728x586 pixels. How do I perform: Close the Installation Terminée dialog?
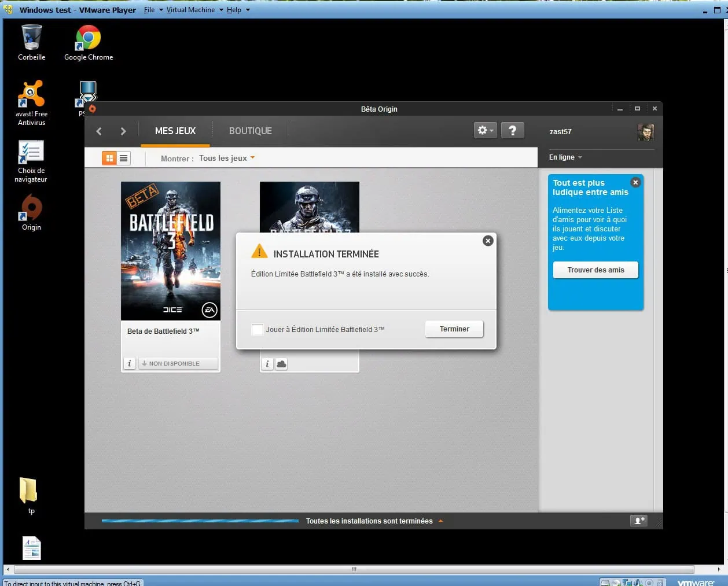coord(488,241)
